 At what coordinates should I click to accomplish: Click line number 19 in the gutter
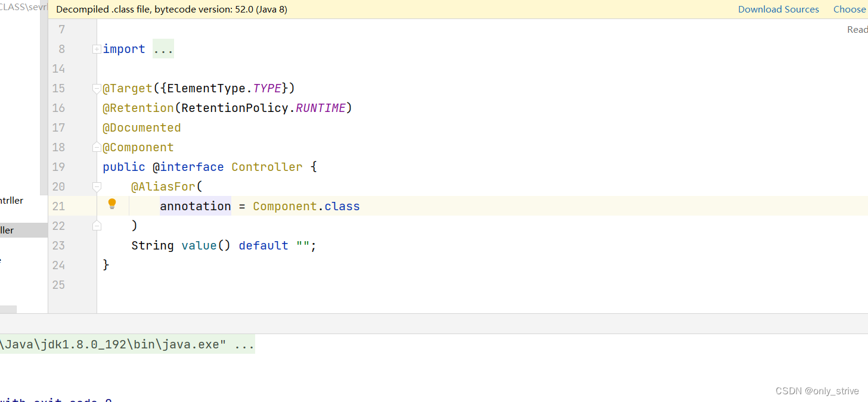58,167
